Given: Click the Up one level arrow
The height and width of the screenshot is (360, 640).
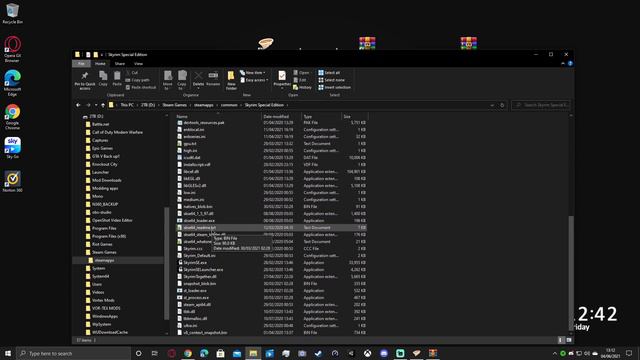Looking at the screenshot, I should pyautogui.click(x=103, y=105).
